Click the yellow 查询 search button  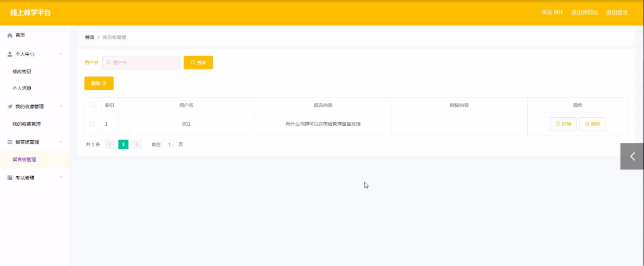point(198,62)
